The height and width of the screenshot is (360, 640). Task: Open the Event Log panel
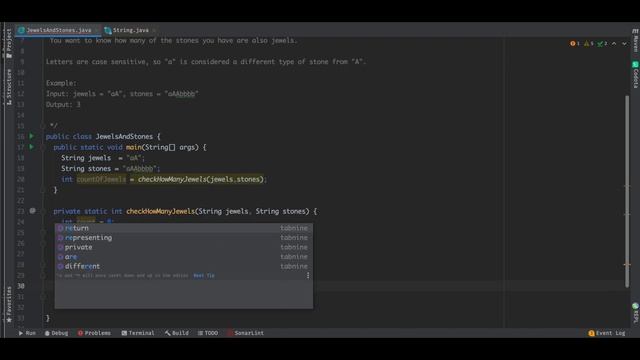click(x=607, y=333)
